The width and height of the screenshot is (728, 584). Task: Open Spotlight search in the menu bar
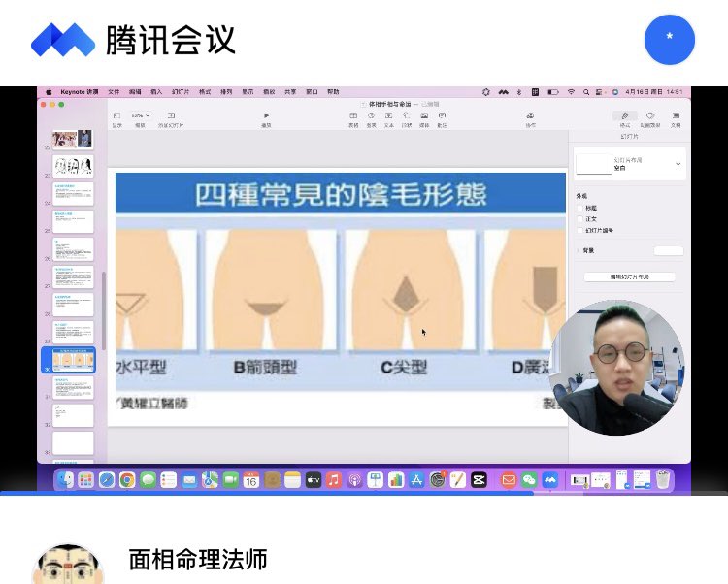point(586,92)
